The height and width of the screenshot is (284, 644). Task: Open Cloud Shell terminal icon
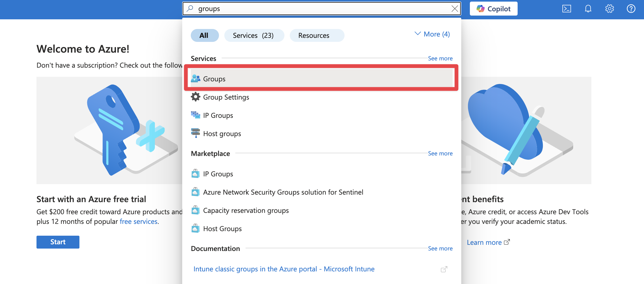pos(566,9)
